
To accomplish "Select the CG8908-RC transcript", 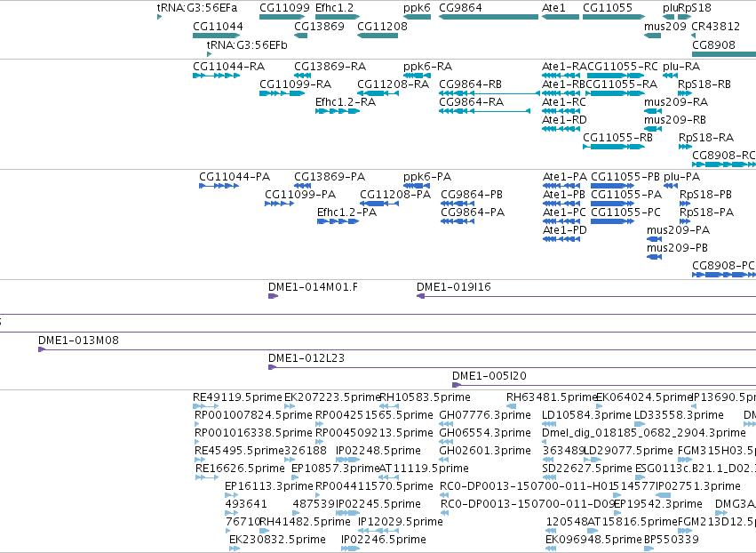I will (724, 164).
